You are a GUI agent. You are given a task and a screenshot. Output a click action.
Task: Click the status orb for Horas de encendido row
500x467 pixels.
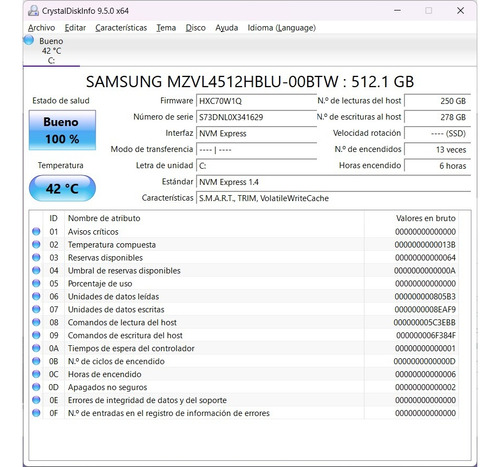point(36,374)
